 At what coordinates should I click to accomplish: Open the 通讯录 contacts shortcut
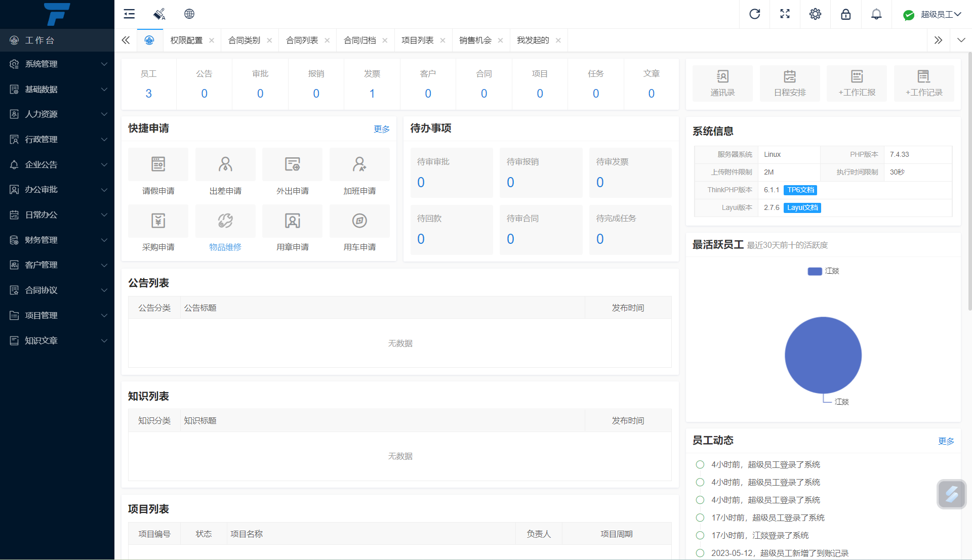pos(722,83)
